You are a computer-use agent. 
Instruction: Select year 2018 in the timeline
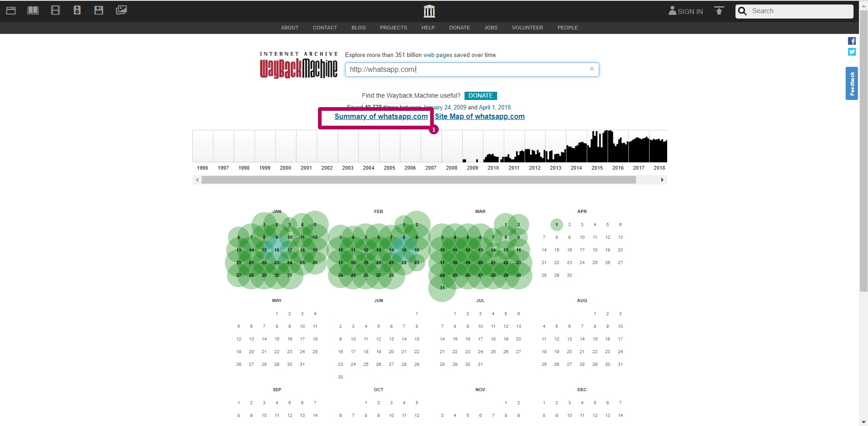pos(659,168)
